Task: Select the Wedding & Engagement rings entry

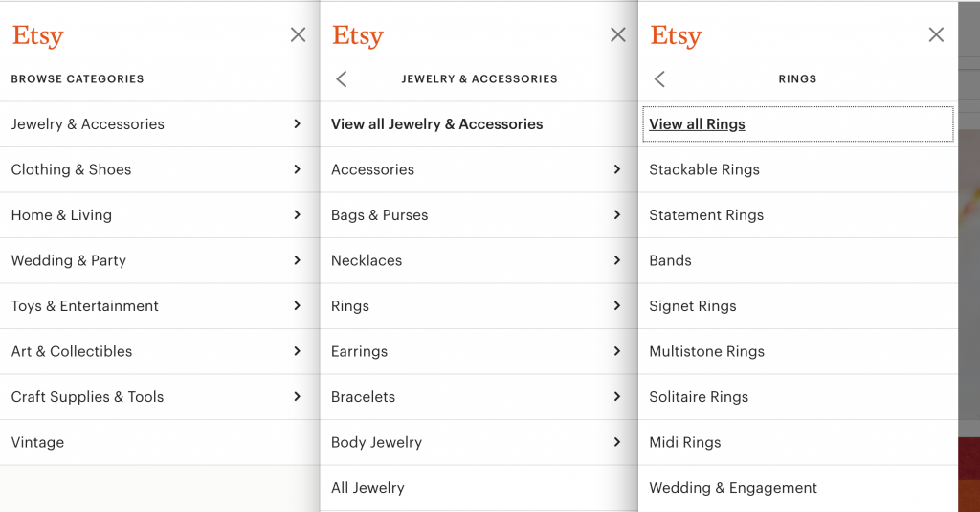Action: 732,488
